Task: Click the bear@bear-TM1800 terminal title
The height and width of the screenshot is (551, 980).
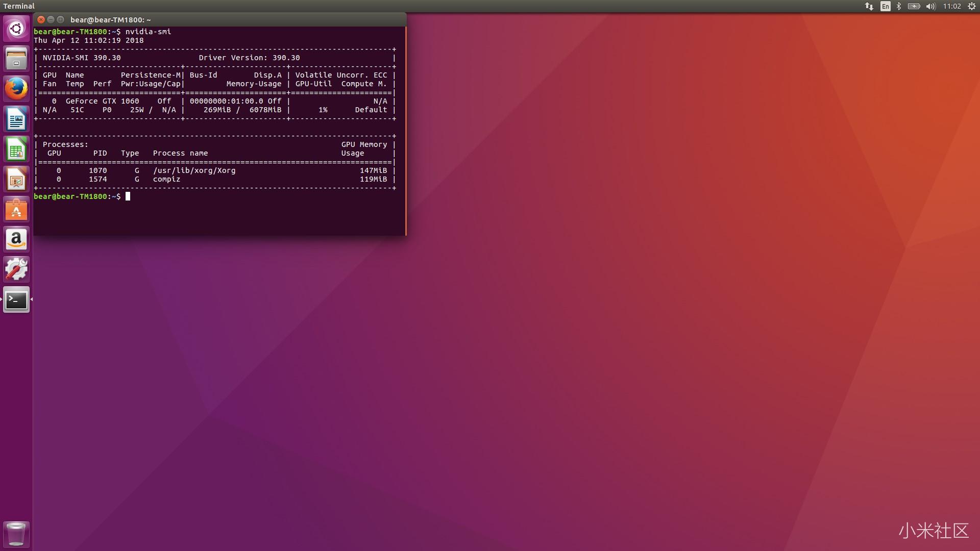Action: pyautogui.click(x=110, y=20)
